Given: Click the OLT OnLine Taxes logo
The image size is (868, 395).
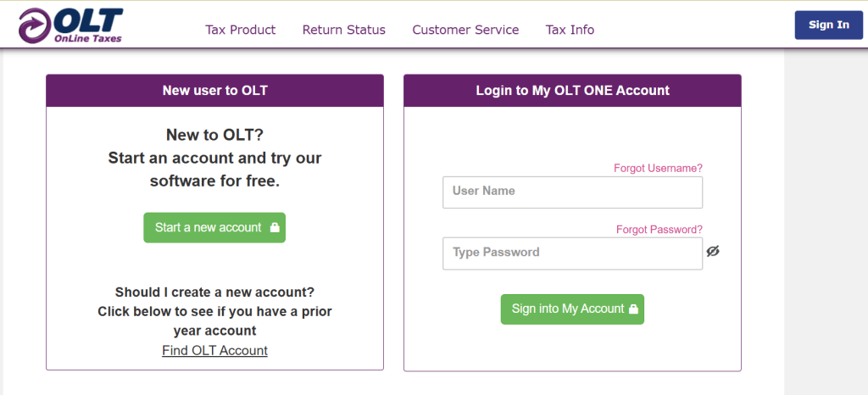Looking at the screenshot, I should 71,25.
